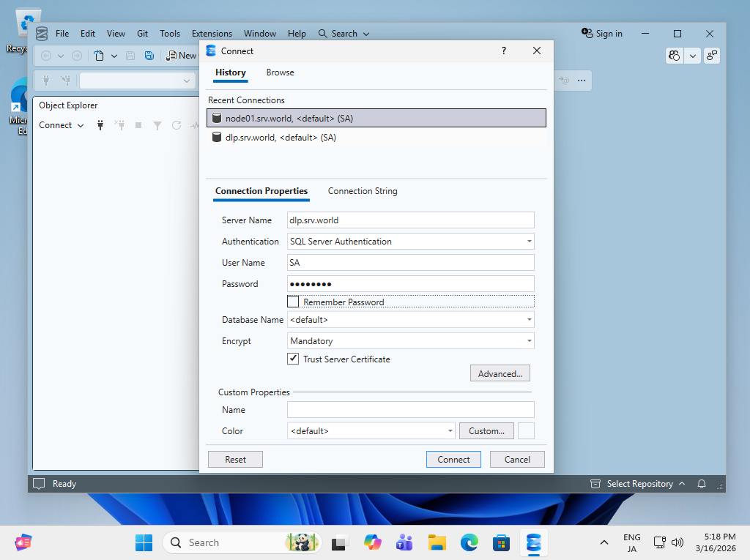Image resolution: width=750 pixels, height=560 pixels.
Task: Click the Copilot icon in top-right toolbar
Action: (675, 56)
